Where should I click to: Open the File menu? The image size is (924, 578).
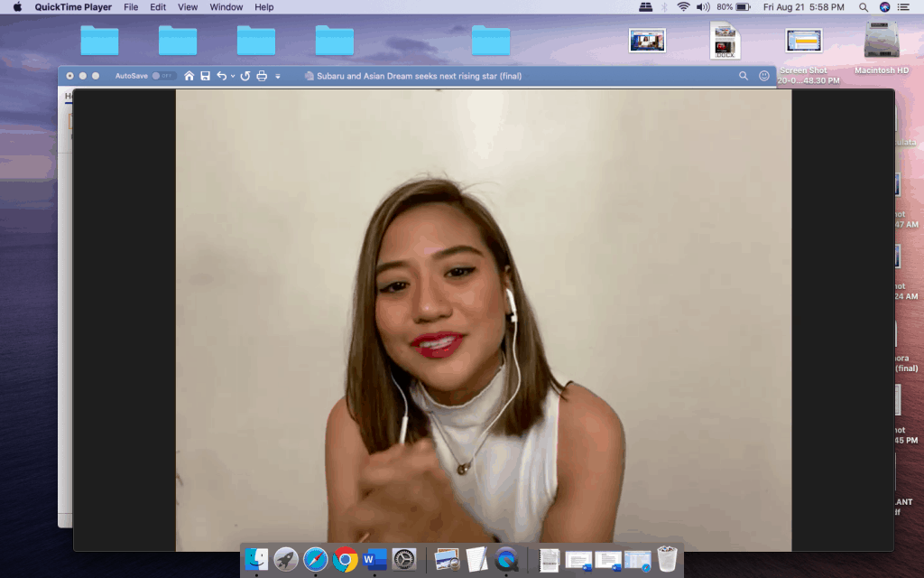131,7
